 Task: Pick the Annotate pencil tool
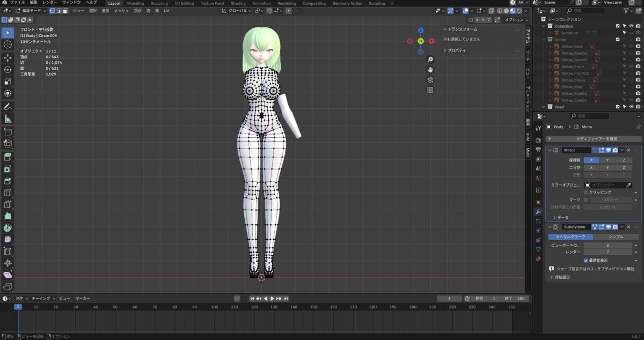click(8, 107)
